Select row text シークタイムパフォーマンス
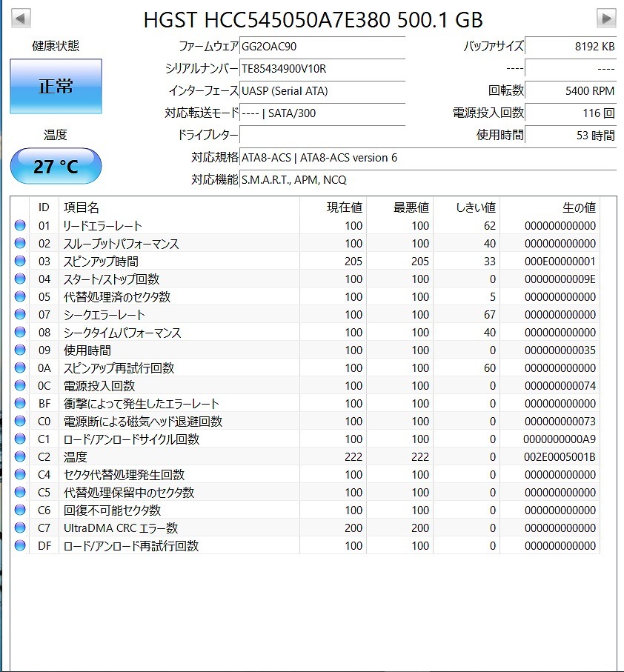Screen dimensions: 624x672 click(122, 333)
